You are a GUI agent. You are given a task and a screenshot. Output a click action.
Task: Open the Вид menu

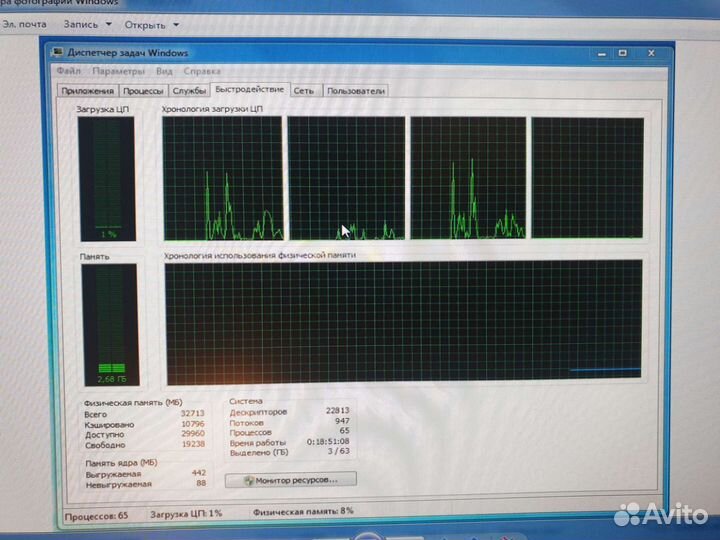point(164,71)
